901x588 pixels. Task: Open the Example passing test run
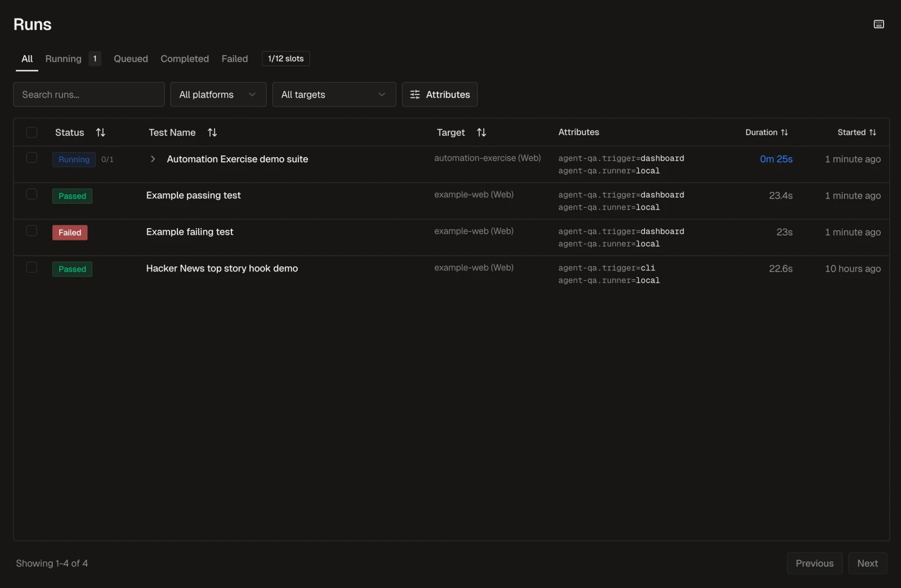coord(193,195)
